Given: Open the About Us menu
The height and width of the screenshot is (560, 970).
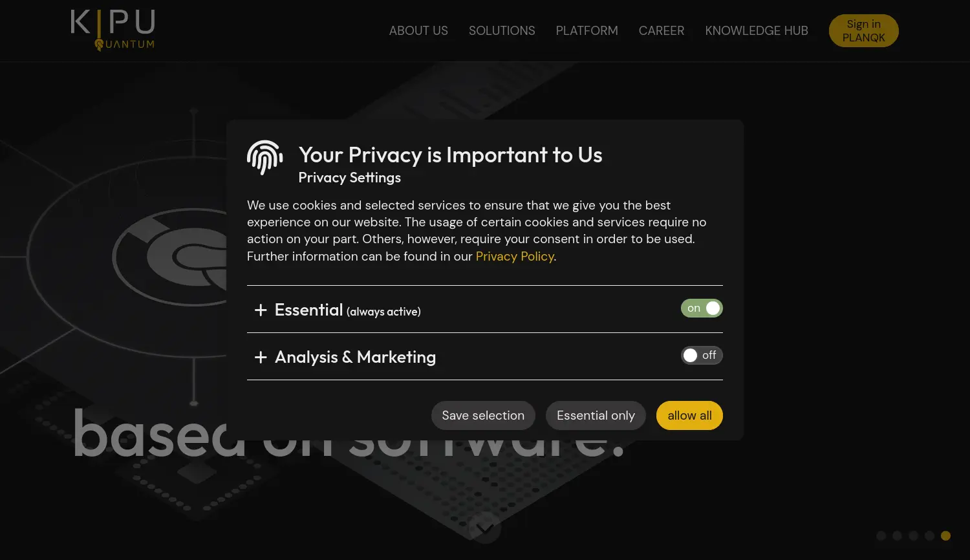Looking at the screenshot, I should pos(418,31).
